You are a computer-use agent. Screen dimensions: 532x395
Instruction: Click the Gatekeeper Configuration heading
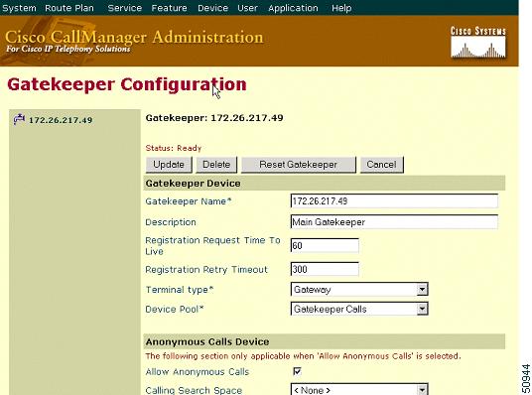pyautogui.click(x=127, y=84)
